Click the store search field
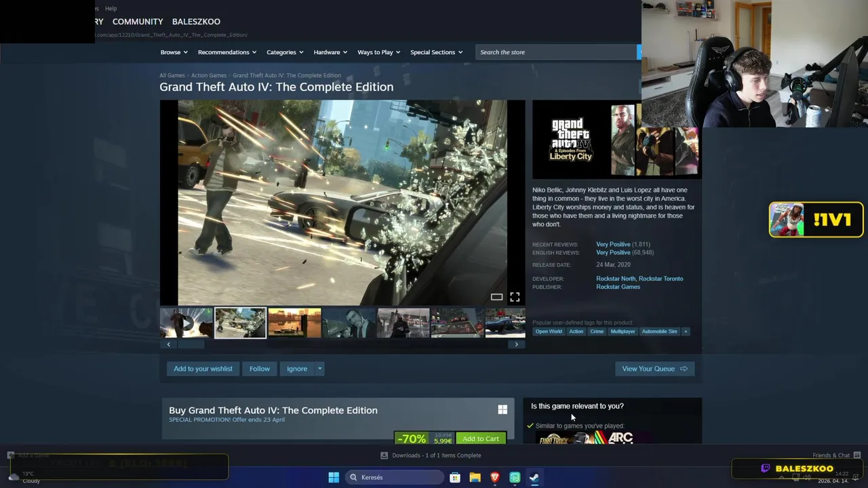This screenshot has width=868, height=488. tap(556, 52)
